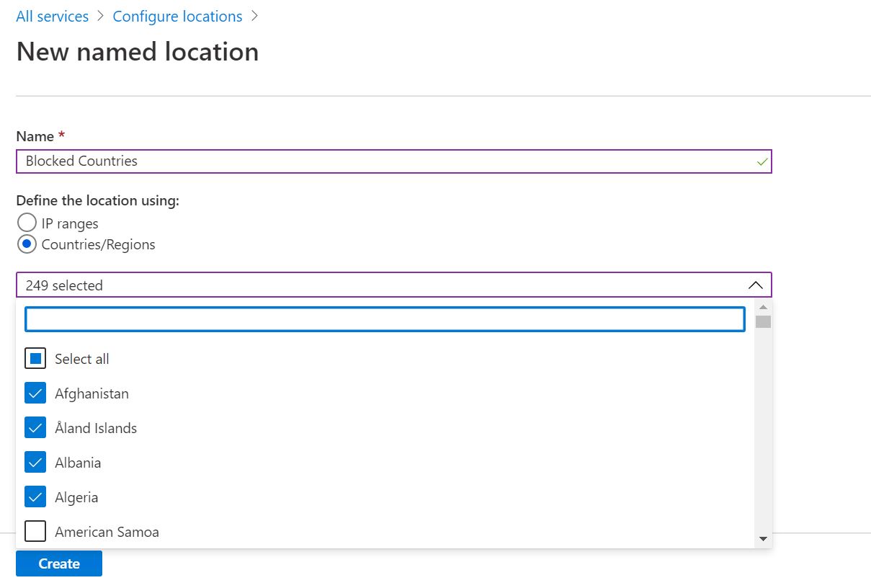Uncheck Algeria from the selection
Viewport: 871px width, 588px height.
pos(35,496)
